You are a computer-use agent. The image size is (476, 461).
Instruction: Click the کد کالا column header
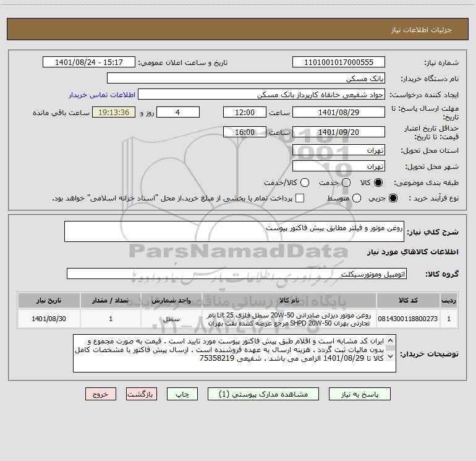(x=408, y=300)
